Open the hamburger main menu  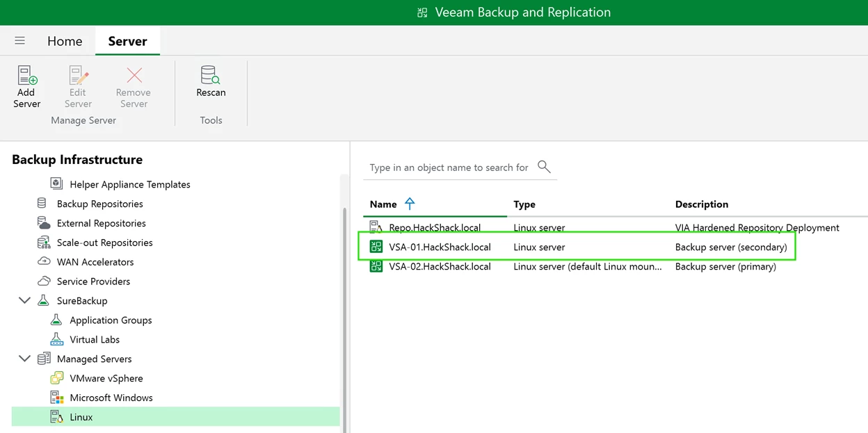point(20,41)
